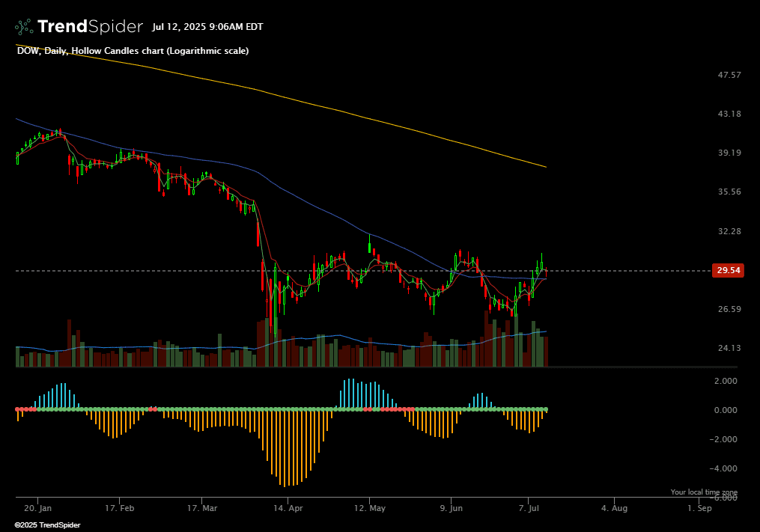Click the 1. Sep date axis label
The height and width of the screenshot is (532, 760).
click(699, 507)
